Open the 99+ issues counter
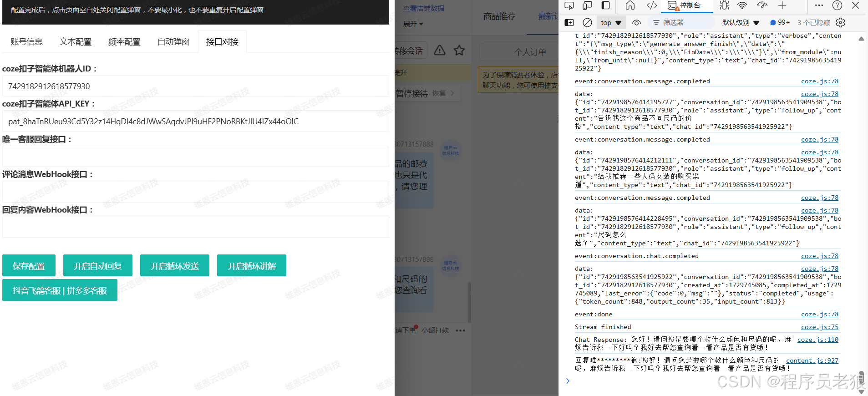868x396 pixels. [780, 22]
